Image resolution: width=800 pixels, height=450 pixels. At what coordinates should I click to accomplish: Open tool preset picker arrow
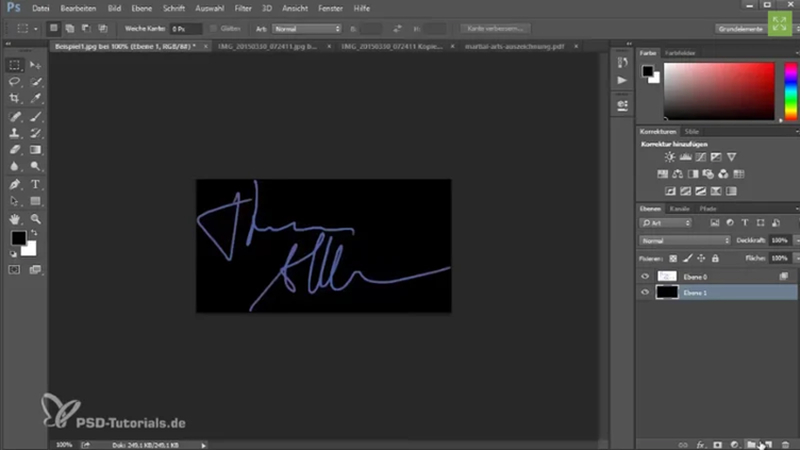point(36,29)
